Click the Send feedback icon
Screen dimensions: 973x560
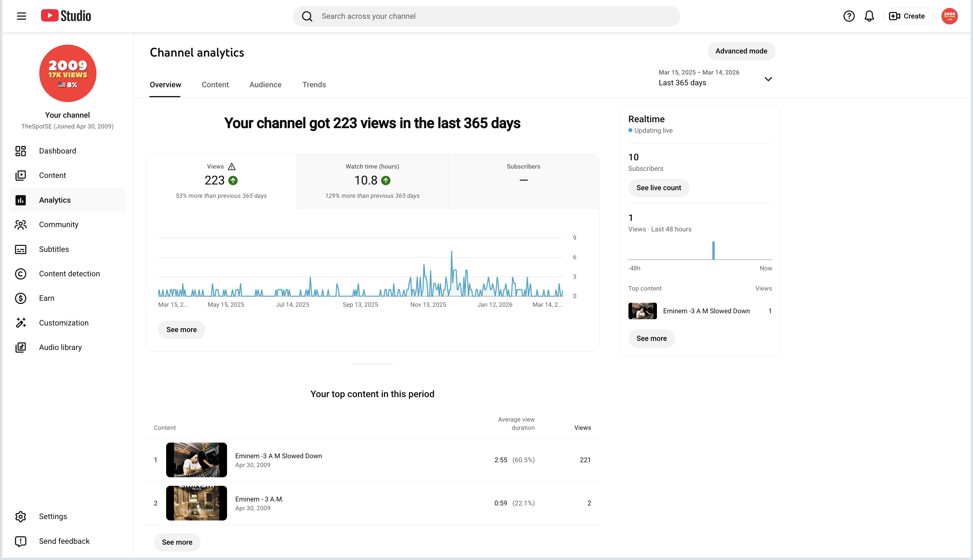point(20,541)
